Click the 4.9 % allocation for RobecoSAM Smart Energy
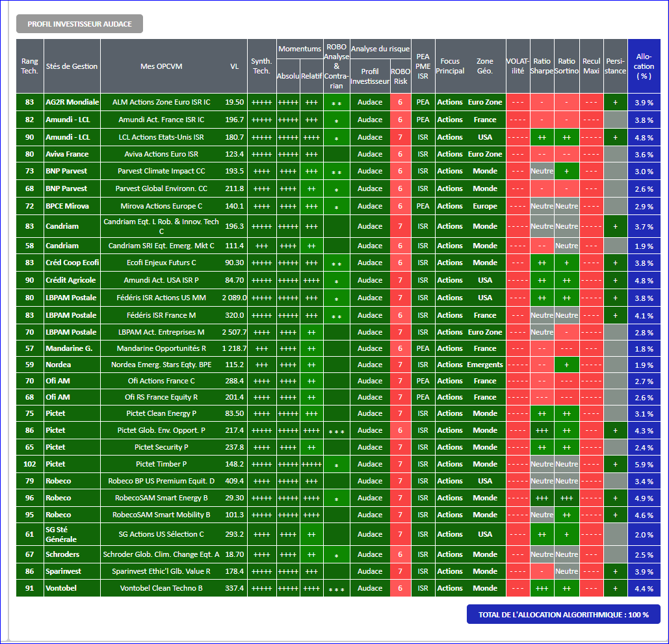 [644, 498]
